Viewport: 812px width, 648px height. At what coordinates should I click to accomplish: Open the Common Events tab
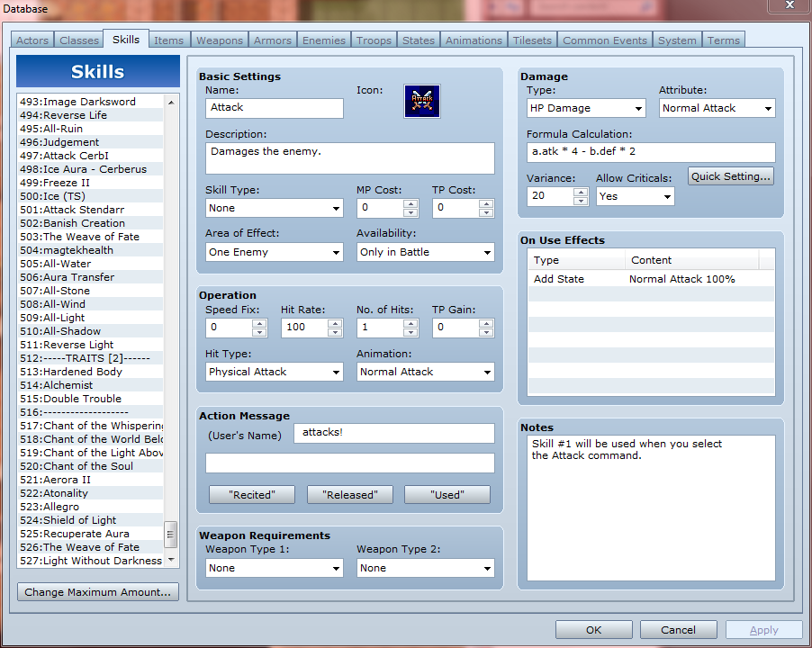(x=604, y=40)
